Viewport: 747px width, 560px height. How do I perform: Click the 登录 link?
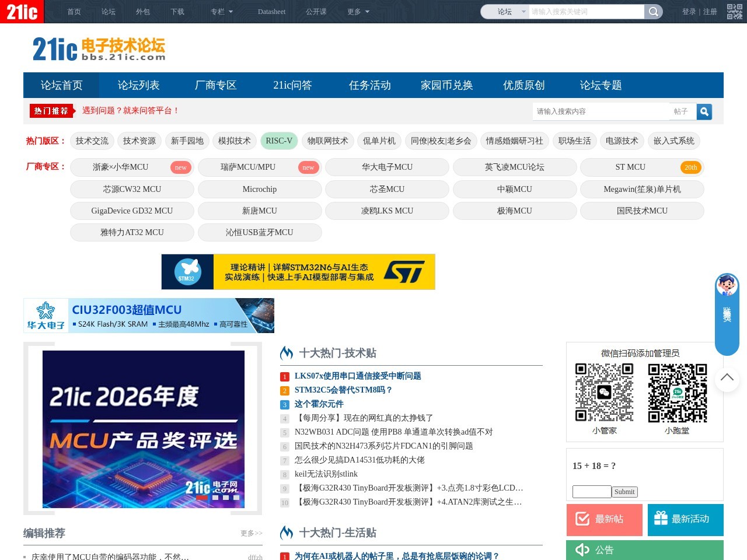689,12
